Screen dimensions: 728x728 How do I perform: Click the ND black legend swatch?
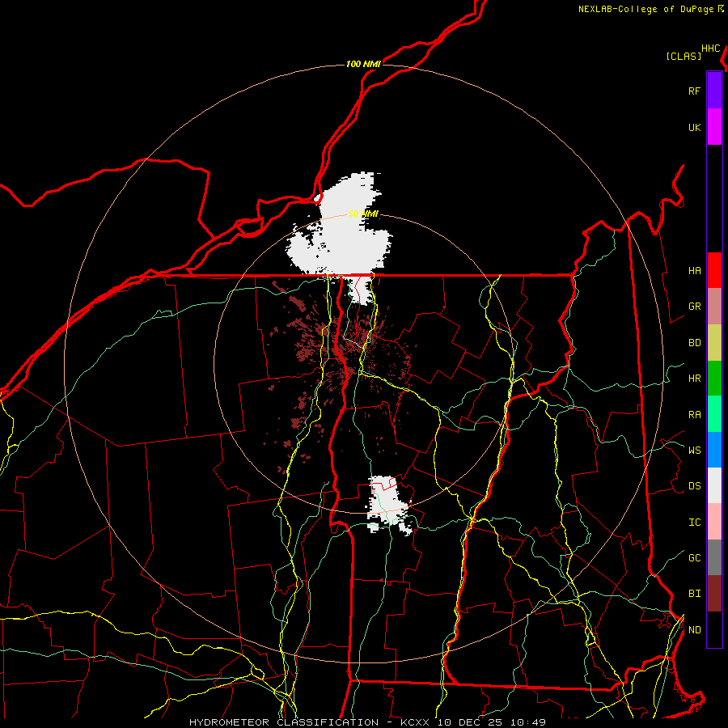coord(714,629)
